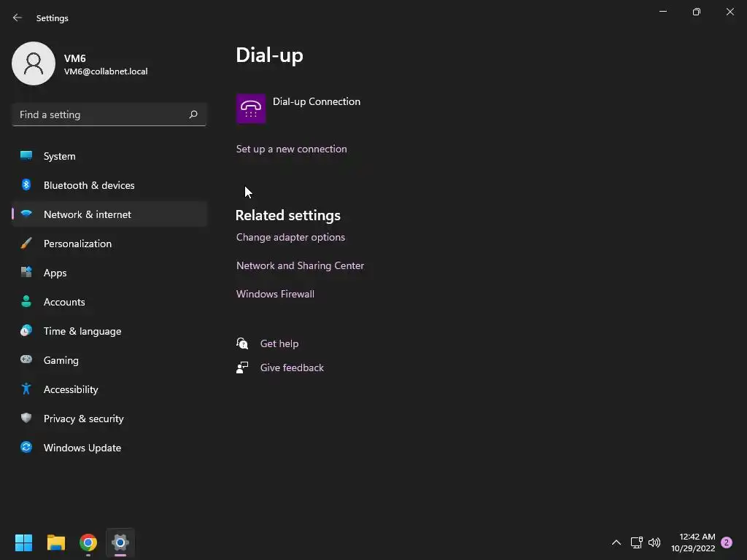Go to Bluetooth & devices settings

click(89, 185)
